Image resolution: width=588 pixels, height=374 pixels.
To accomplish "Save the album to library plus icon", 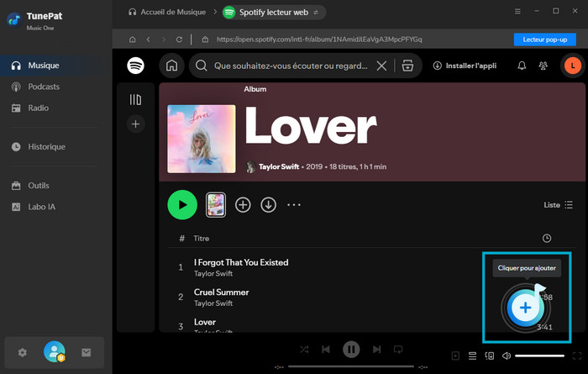I will (x=243, y=205).
